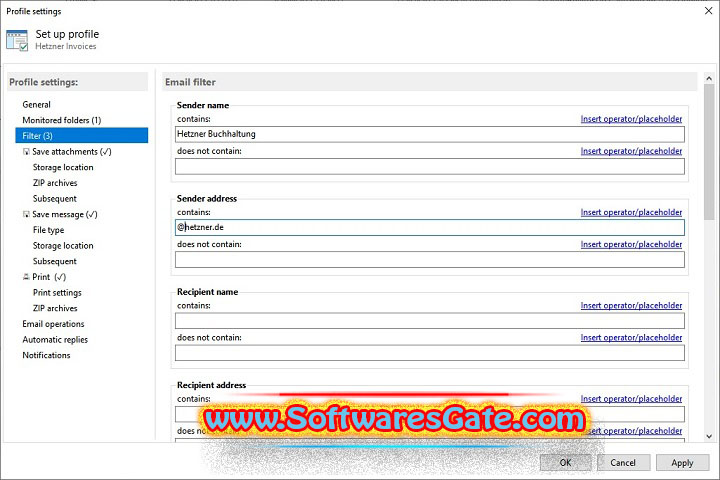Click the Cancel button
Image resolution: width=720 pixels, height=480 pixels.
623,463
